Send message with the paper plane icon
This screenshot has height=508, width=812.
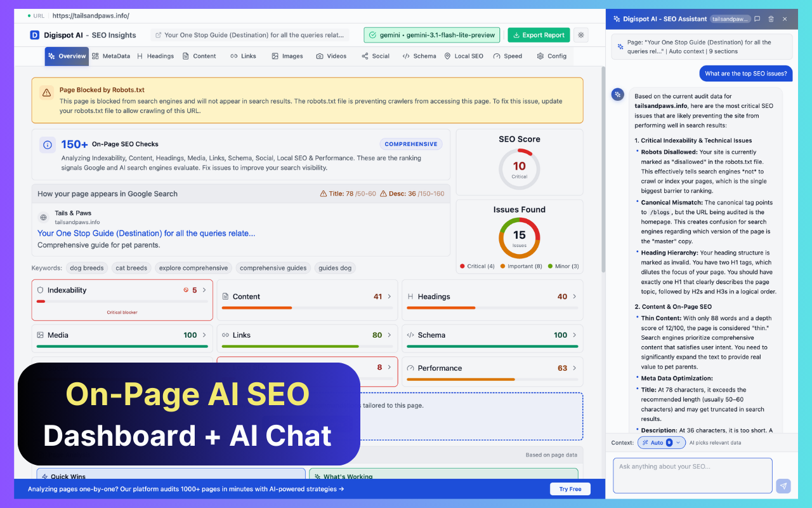(783, 486)
